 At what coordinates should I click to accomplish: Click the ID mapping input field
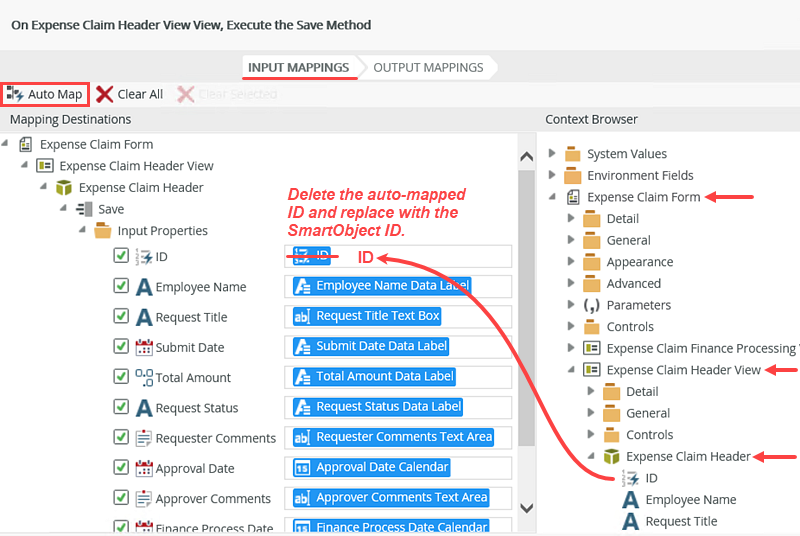[398, 256]
